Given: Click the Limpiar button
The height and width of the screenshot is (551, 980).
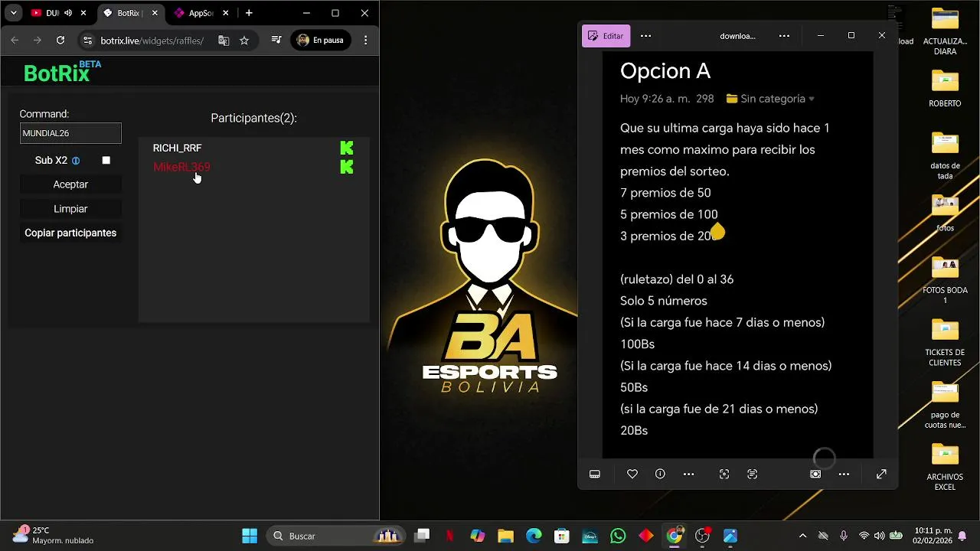Looking at the screenshot, I should pyautogui.click(x=70, y=209).
